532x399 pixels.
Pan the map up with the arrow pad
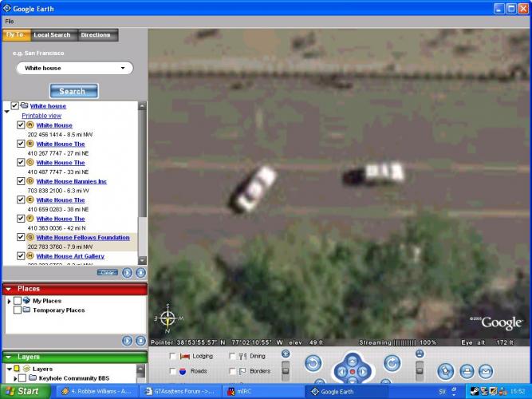coord(353,361)
